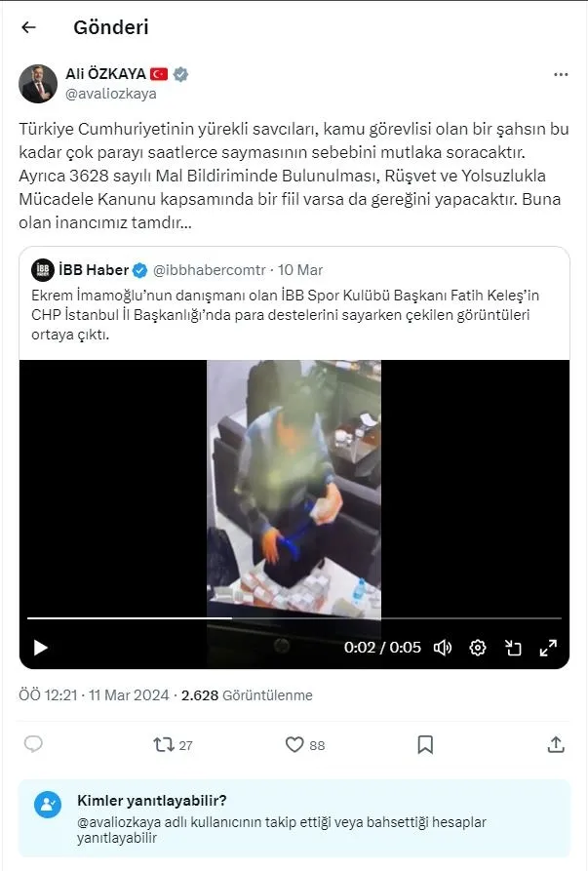Open the post date 11 Mar 2024
The image size is (588, 871).
[x=128, y=695]
